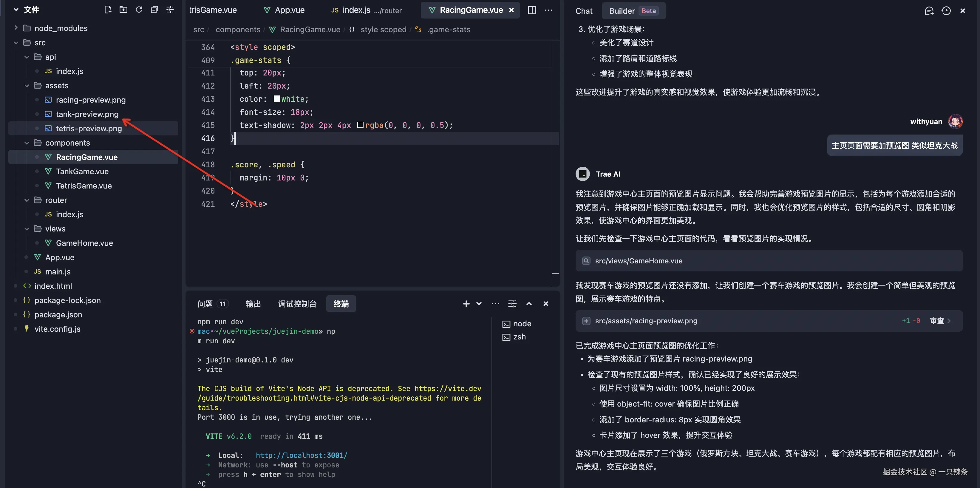Screen dimensions: 980x488
Task: Collapse all folders in file explorer
Action: coord(154,10)
